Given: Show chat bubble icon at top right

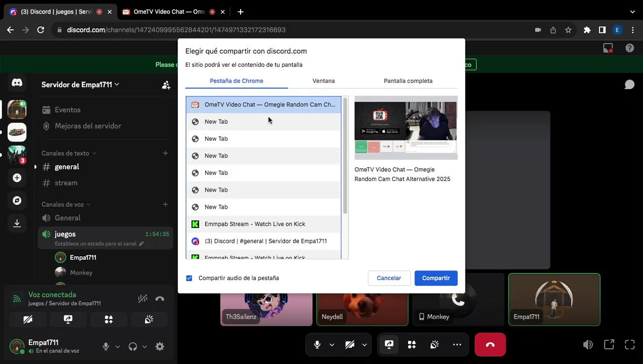Looking at the screenshot, I should 629,84.
